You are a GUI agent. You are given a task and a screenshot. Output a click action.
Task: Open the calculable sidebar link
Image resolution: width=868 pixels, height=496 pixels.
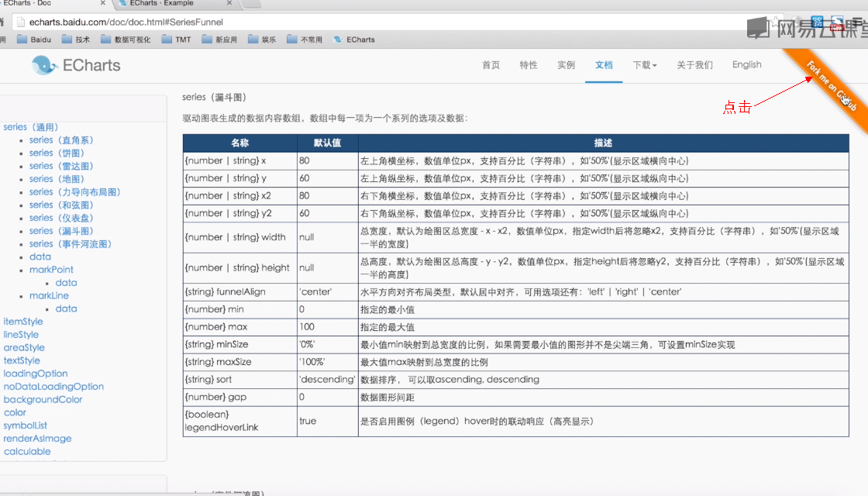click(x=27, y=451)
